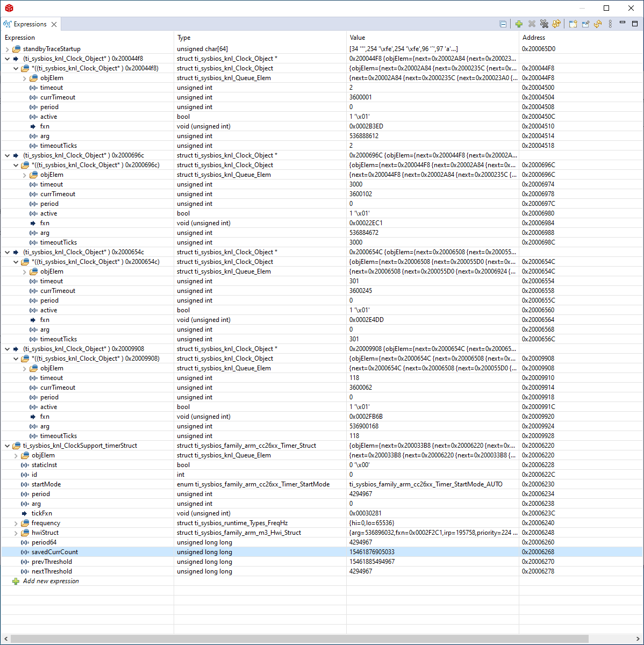Click address 0x200065D0 of standbyTraceStartup

click(x=539, y=49)
